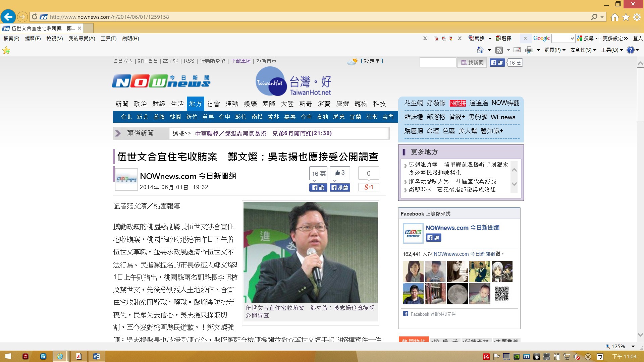The width and height of the screenshot is (644, 362).
Task: Click the Google +1 button on article
Action: pos(369,187)
